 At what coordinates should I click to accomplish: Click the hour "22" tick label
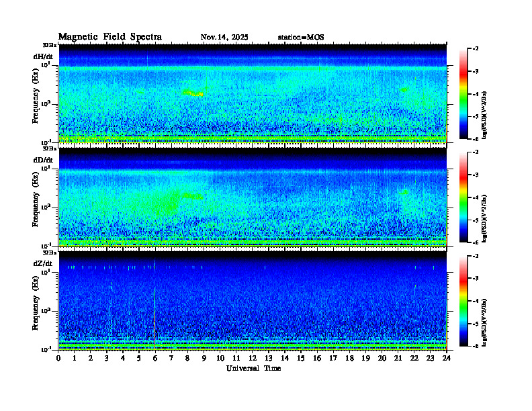(414, 358)
